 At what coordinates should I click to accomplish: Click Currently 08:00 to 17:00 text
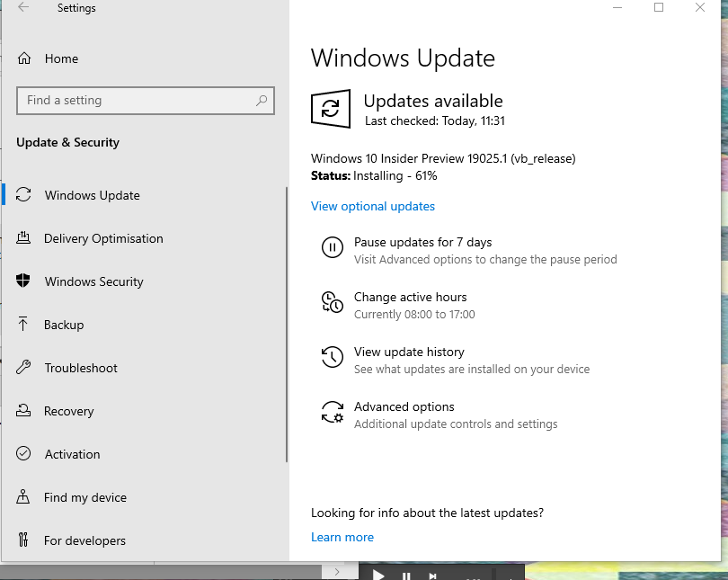414,315
